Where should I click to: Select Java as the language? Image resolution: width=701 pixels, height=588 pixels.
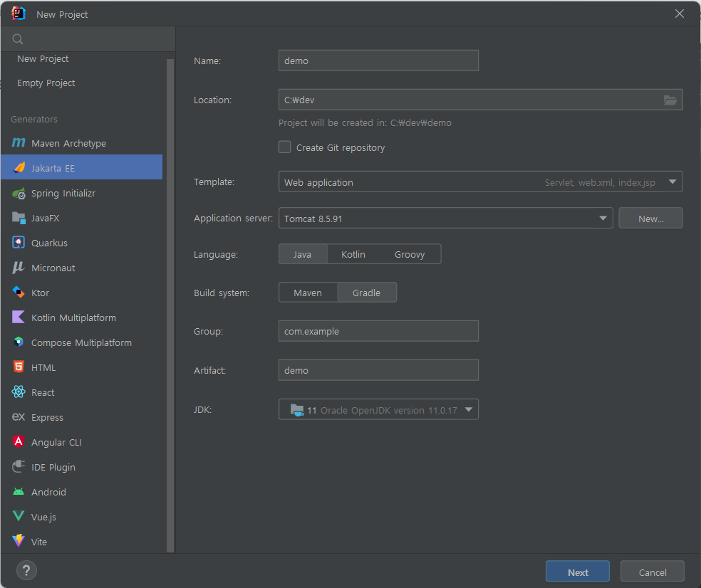(x=303, y=254)
